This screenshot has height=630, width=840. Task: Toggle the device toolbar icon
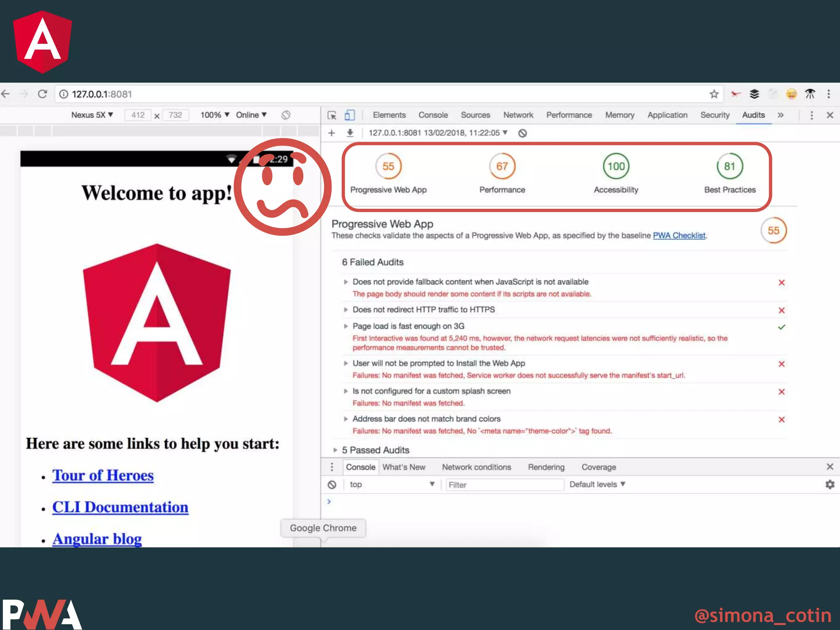point(349,115)
